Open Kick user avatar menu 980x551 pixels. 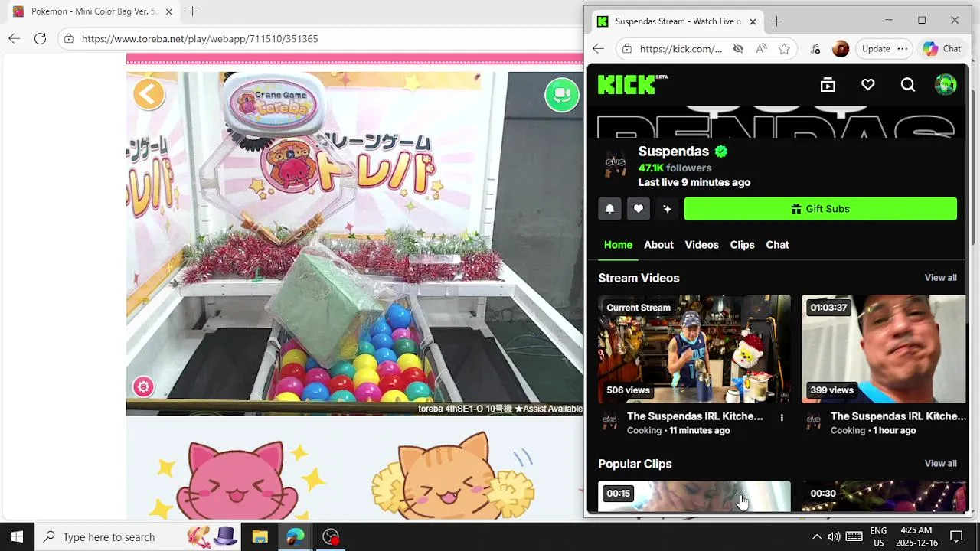(x=946, y=85)
